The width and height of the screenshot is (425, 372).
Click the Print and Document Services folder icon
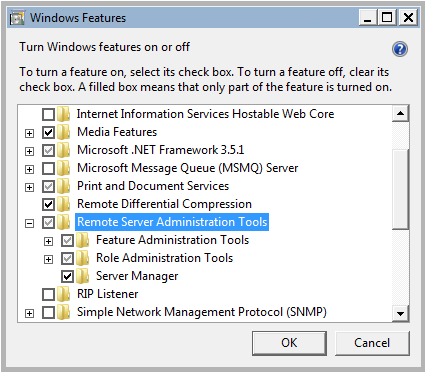(x=63, y=186)
